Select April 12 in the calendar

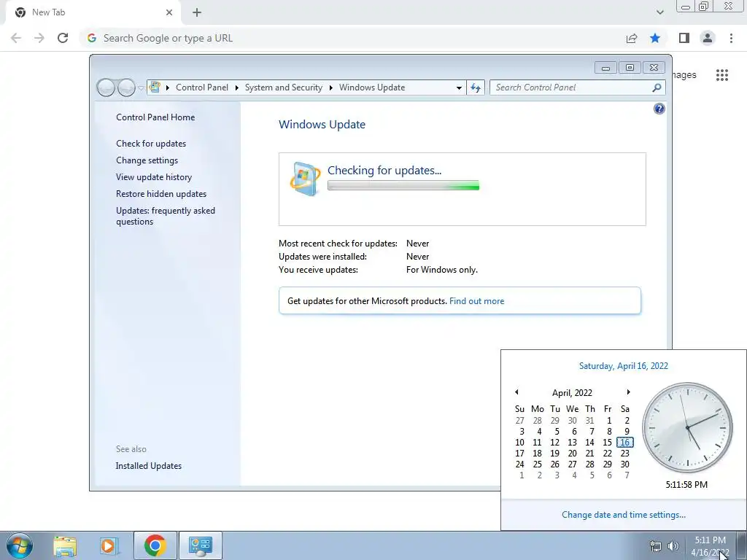click(x=554, y=443)
